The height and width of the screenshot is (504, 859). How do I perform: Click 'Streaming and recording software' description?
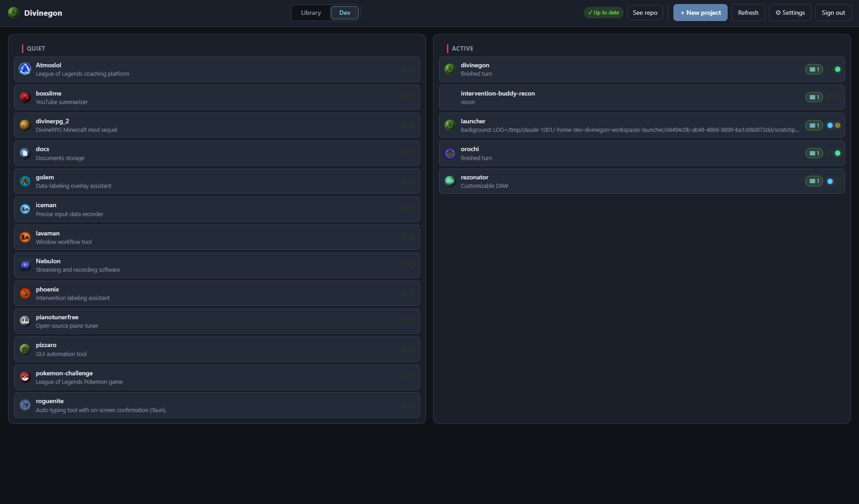tap(78, 270)
